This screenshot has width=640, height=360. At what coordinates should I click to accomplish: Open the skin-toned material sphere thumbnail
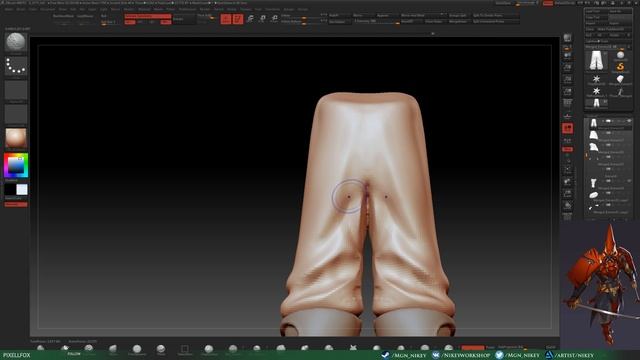(16, 138)
